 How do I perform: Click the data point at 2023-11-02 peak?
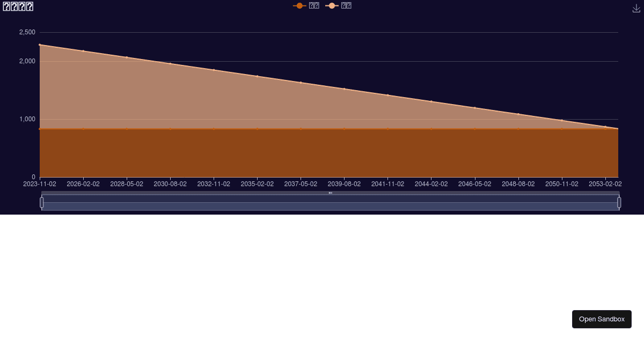pyautogui.click(x=39, y=45)
